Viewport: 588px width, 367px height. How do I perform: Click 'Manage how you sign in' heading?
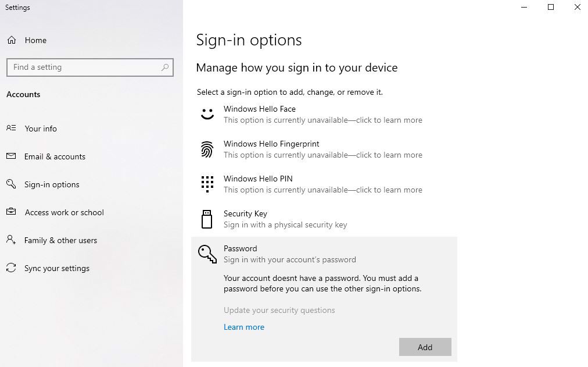297,68
